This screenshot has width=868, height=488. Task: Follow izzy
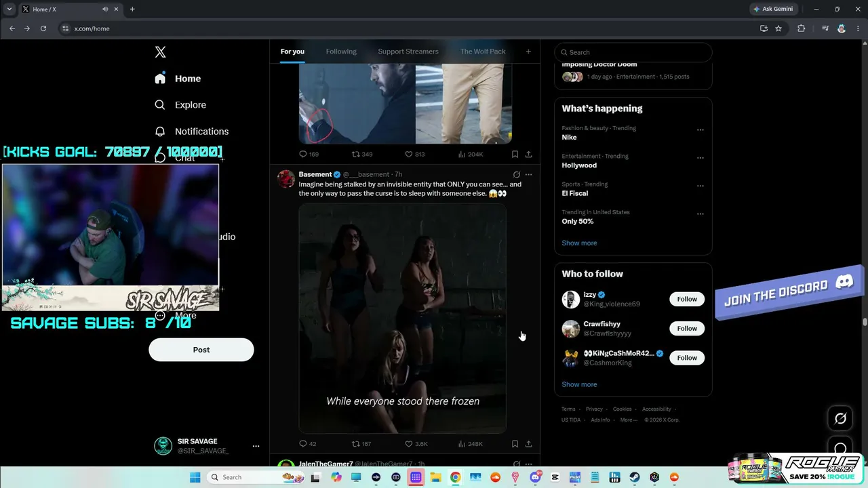click(x=687, y=299)
